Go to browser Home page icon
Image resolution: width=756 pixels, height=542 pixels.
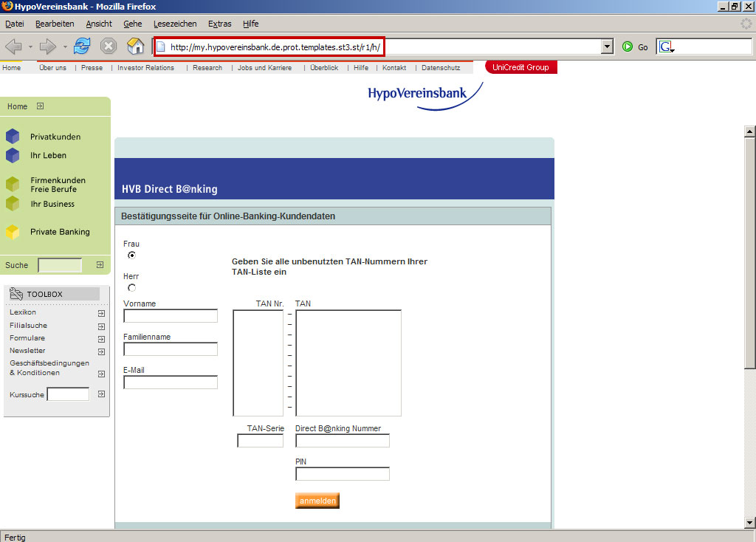[136, 47]
